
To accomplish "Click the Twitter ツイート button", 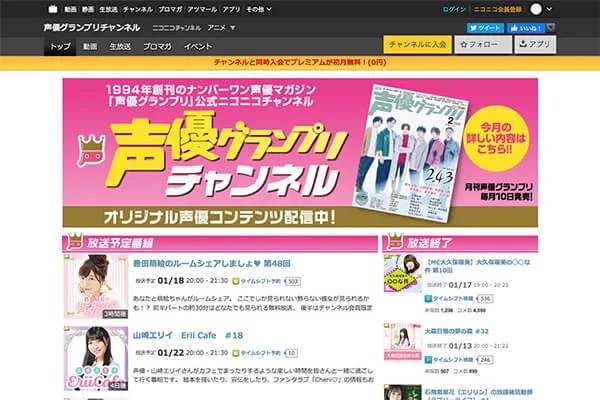I will [485, 28].
